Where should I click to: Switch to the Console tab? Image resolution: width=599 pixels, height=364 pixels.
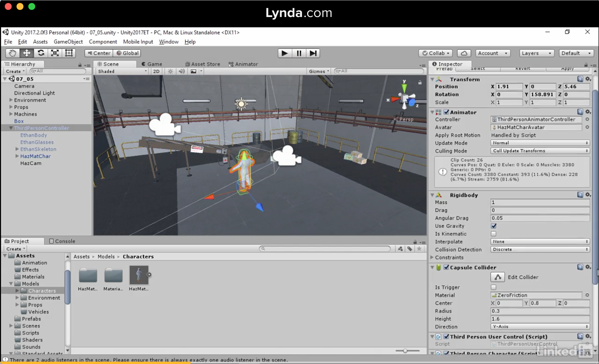tap(62, 241)
